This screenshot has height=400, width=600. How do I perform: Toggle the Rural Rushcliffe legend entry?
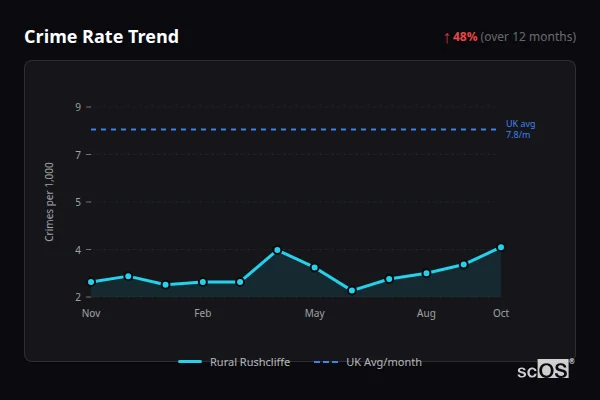[x=234, y=362]
